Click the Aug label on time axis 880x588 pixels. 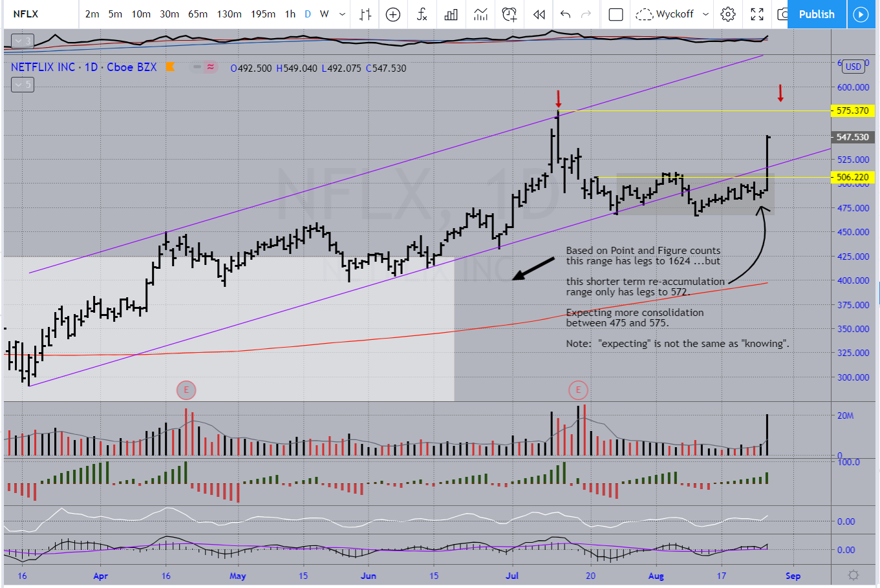pos(656,576)
